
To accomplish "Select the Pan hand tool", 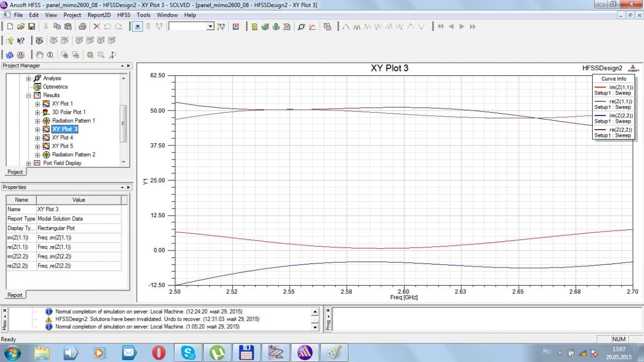I will tap(40, 55).
